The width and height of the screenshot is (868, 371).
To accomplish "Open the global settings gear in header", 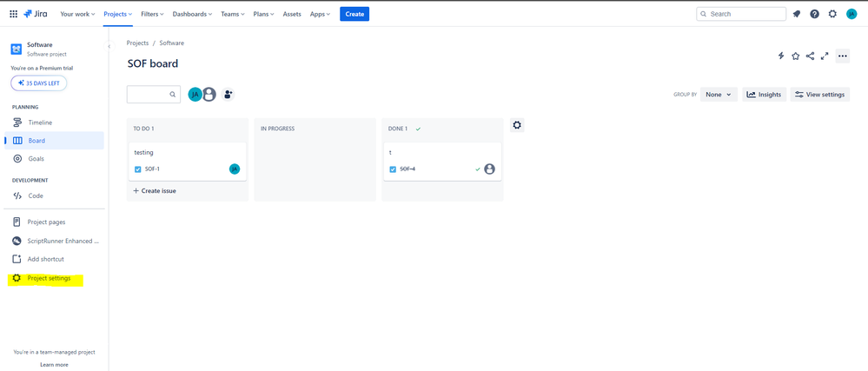I will (x=832, y=14).
